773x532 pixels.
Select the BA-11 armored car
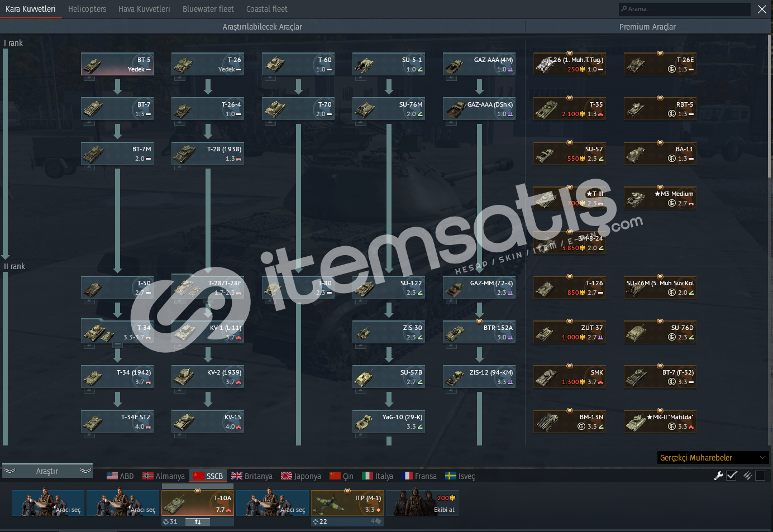coord(660,154)
